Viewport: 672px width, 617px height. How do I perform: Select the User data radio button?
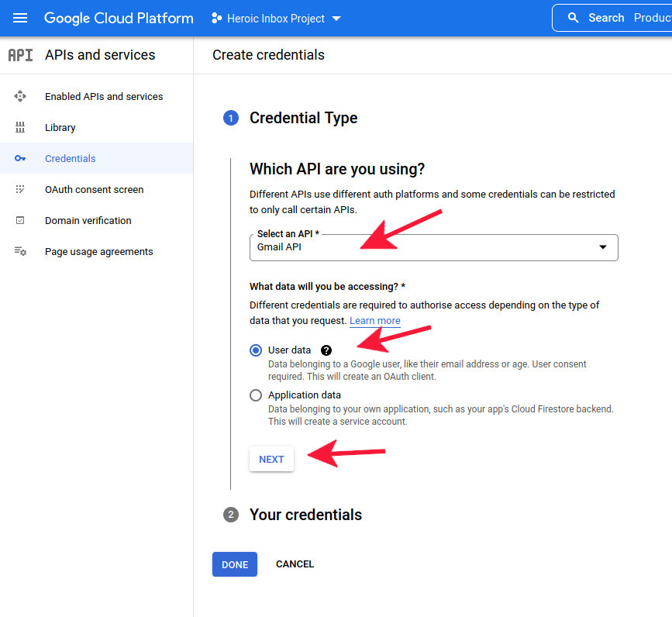(256, 350)
